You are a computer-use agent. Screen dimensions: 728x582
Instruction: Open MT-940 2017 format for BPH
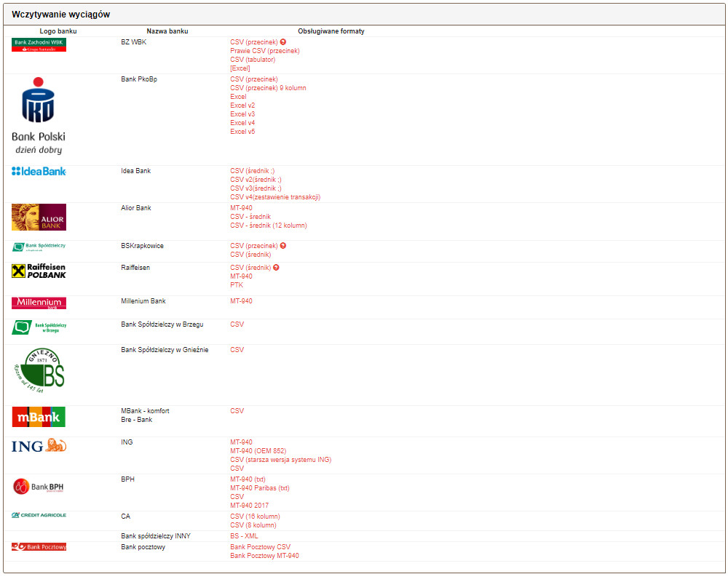tap(249, 506)
